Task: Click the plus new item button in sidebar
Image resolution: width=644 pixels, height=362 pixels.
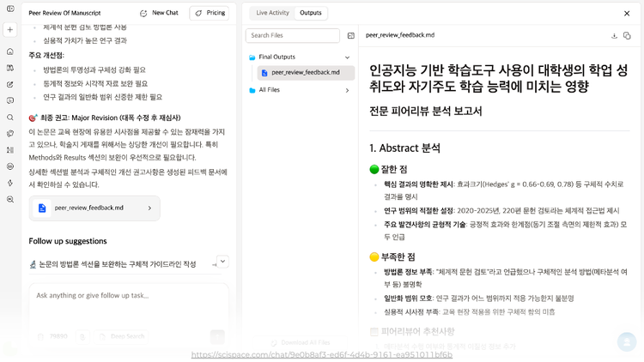Action: (10, 29)
